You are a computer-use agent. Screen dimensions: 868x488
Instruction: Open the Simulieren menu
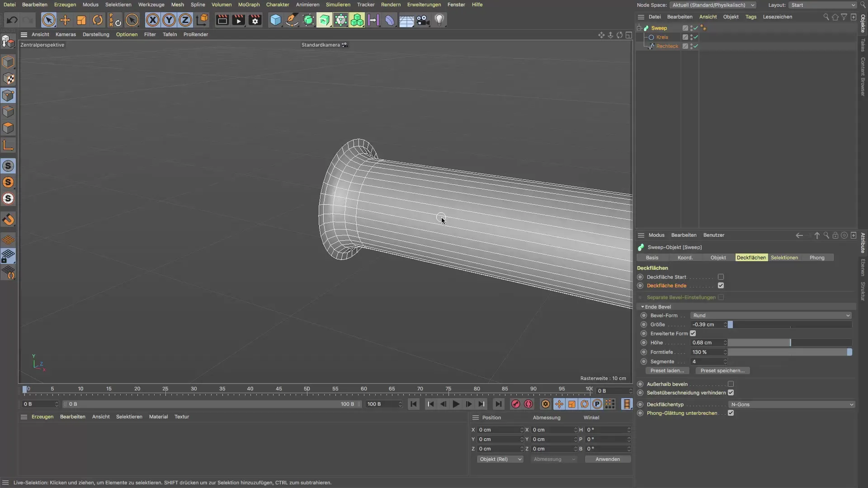coord(338,5)
